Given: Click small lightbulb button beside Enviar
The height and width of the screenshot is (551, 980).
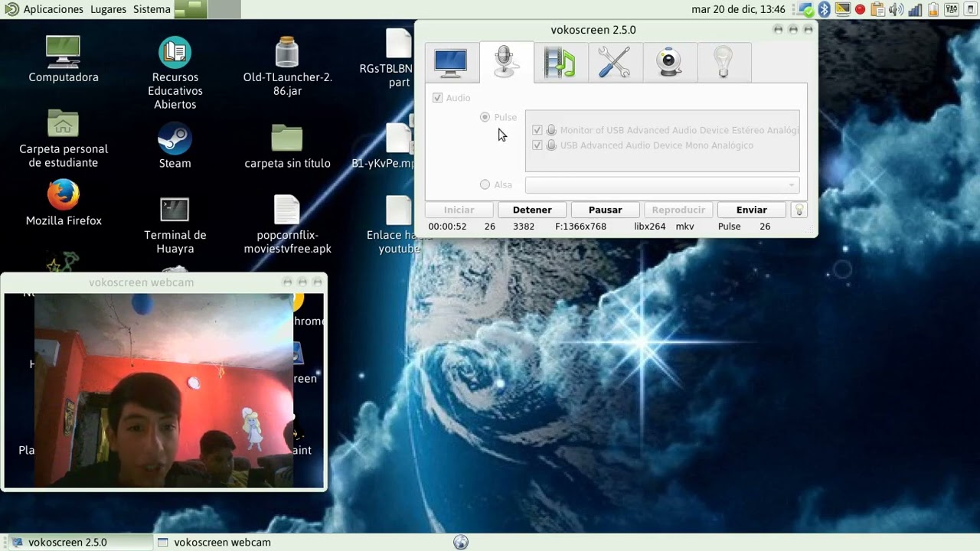Looking at the screenshot, I should [799, 210].
